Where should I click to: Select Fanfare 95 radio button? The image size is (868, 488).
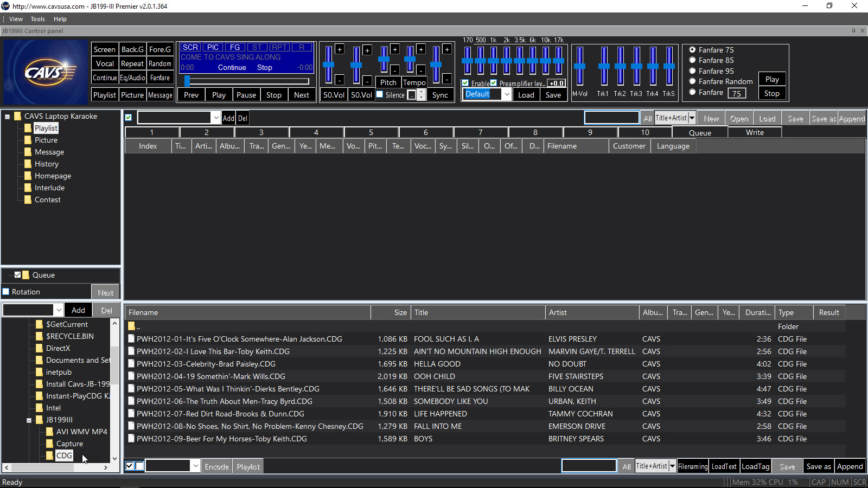coord(692,71)
